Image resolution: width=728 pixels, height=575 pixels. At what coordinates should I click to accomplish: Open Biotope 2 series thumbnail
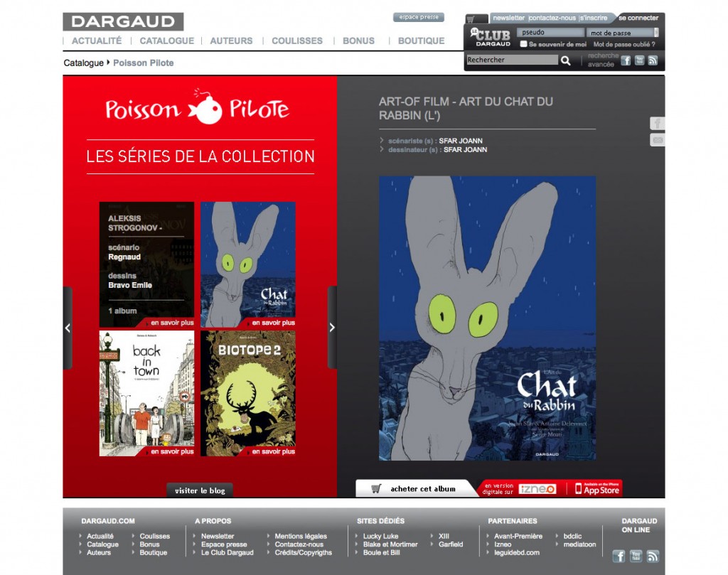pyautogui.click(x=248, y=393)
